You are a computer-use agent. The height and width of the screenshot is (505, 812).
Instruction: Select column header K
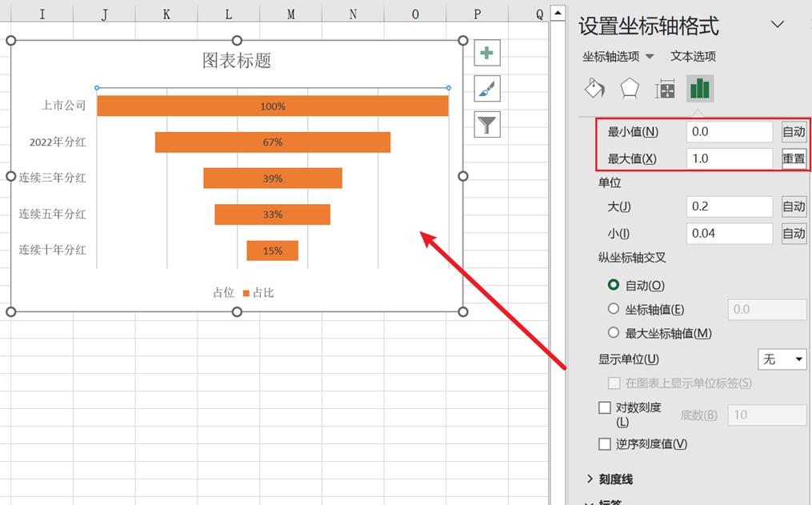(x=166, y=14)
